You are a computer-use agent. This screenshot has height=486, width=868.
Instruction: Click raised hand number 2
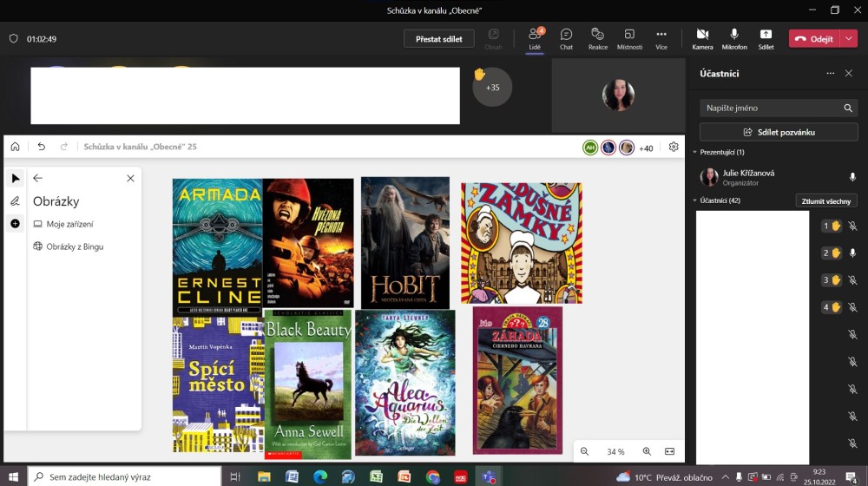click(831, 253)
